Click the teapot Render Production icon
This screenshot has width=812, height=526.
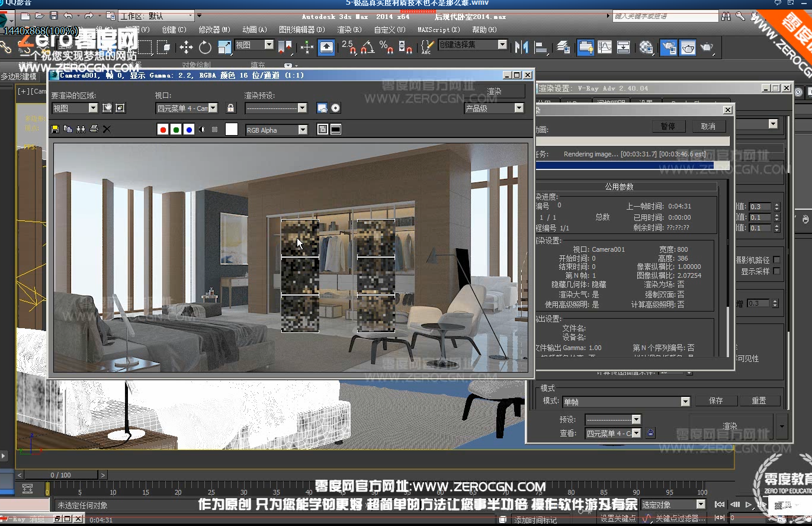(x=707, y=47)
